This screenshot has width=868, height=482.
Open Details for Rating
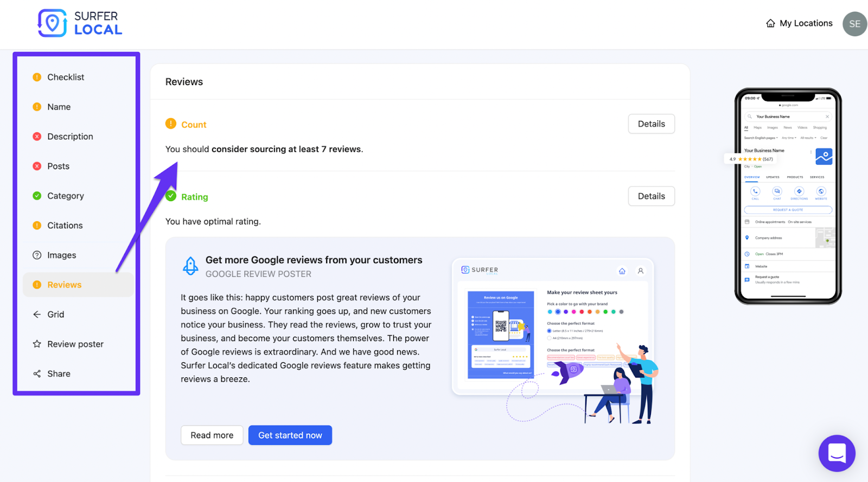pos(651,196)
